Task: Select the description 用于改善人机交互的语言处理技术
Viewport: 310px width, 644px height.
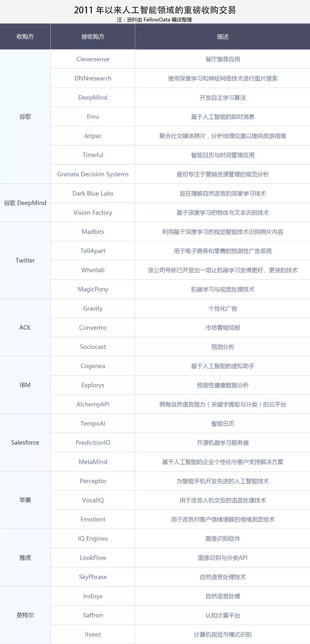Action: coord(223,500)
